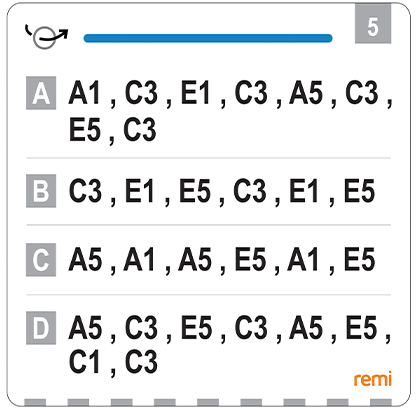
Task: Choose the sequence A5, A1, A5, E5, A1, E5
Action: [222, 259]
